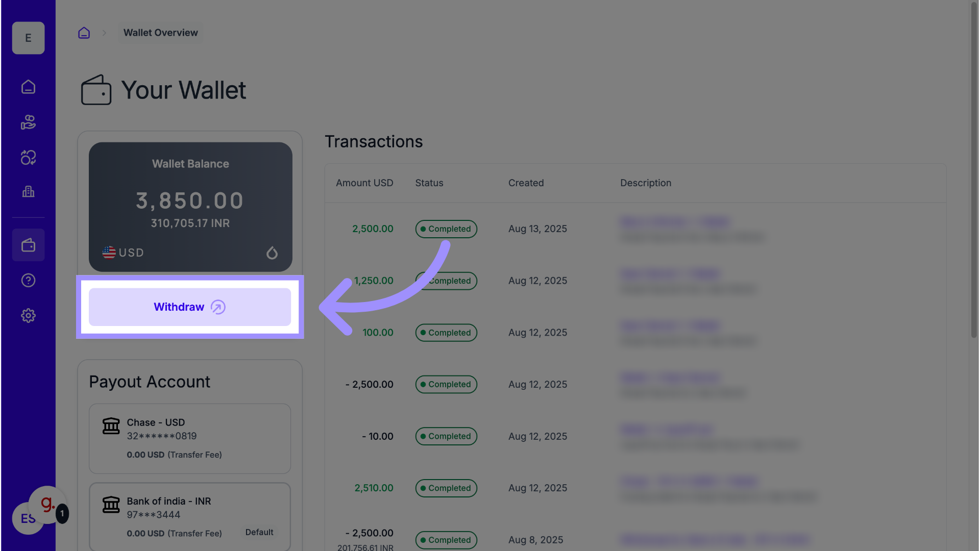The width and height of the screenshot is (980, 551).
Task: Click the USD currency flag selector
Action: (123, 253)
